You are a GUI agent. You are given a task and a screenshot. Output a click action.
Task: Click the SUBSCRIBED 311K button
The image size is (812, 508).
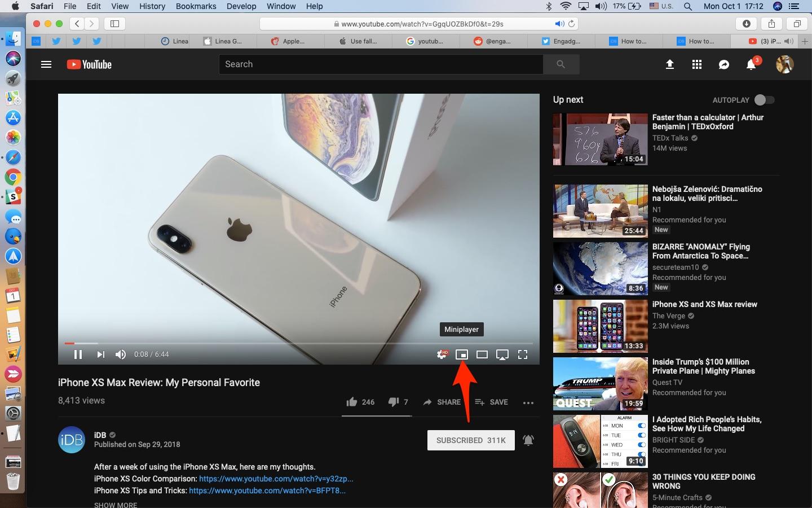471,440
